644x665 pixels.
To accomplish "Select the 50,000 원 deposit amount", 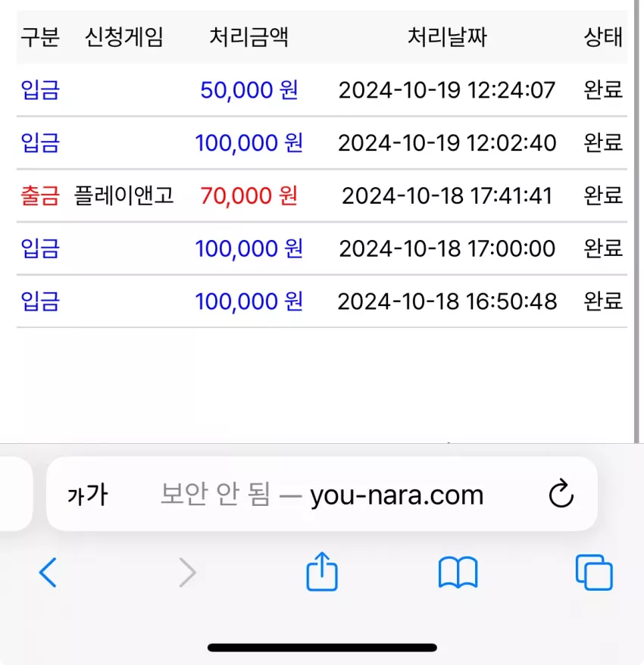I will 249,90.
